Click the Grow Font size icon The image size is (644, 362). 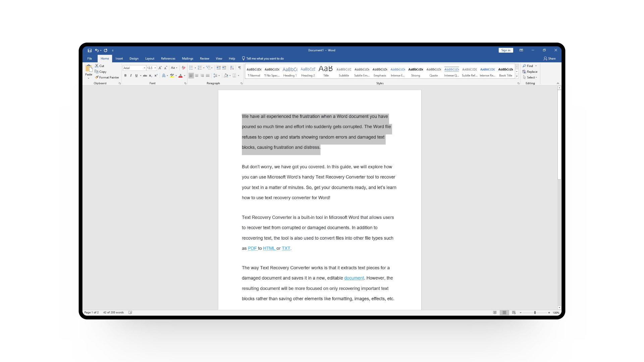[160, 68]
